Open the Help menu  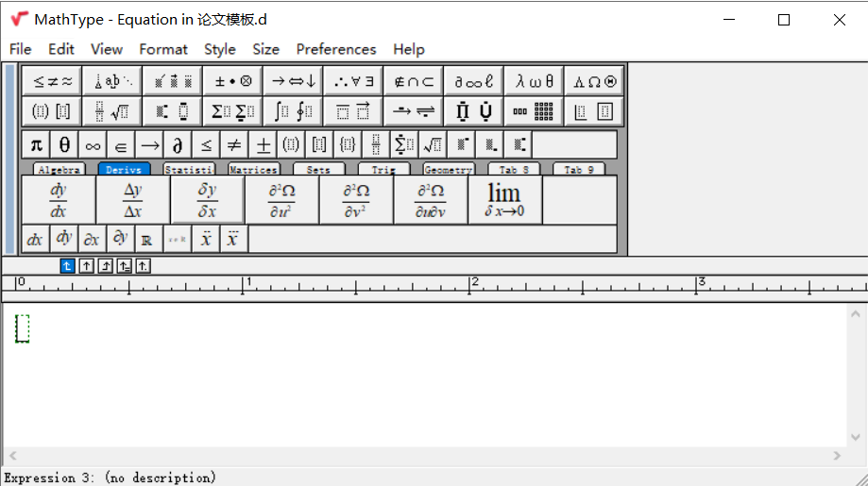pos(409,49)
